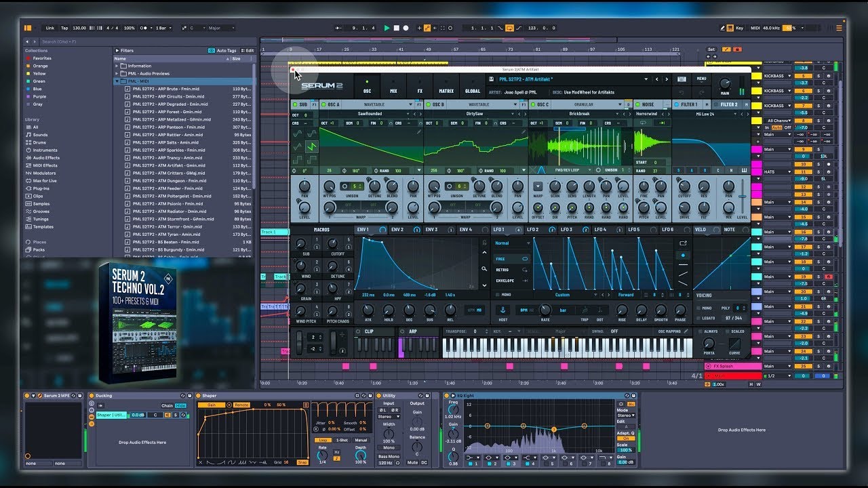
Task: Toggle the envelope lock icon
Action: [484, 243]
